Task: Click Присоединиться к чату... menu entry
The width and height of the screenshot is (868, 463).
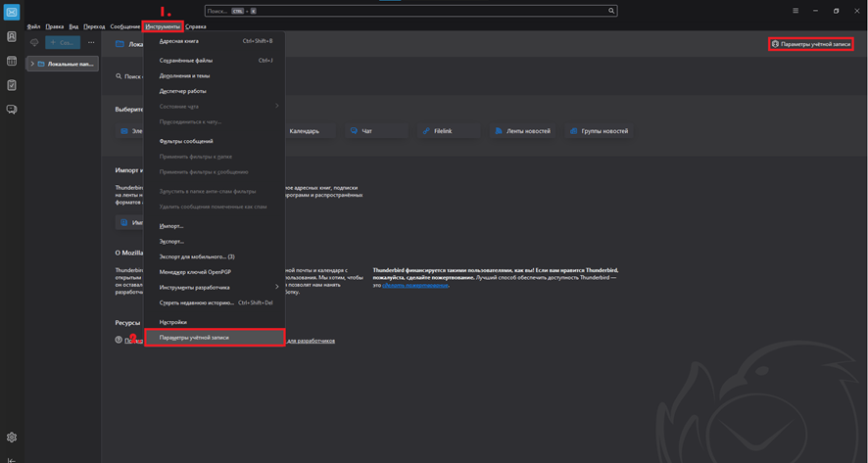Action: [215, 121]
